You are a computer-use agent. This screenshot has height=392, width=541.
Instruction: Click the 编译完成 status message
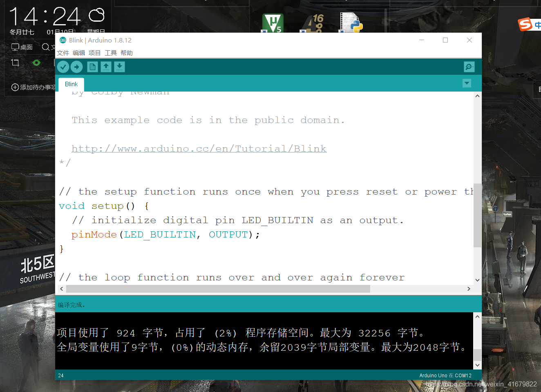(x=71, y=305)
